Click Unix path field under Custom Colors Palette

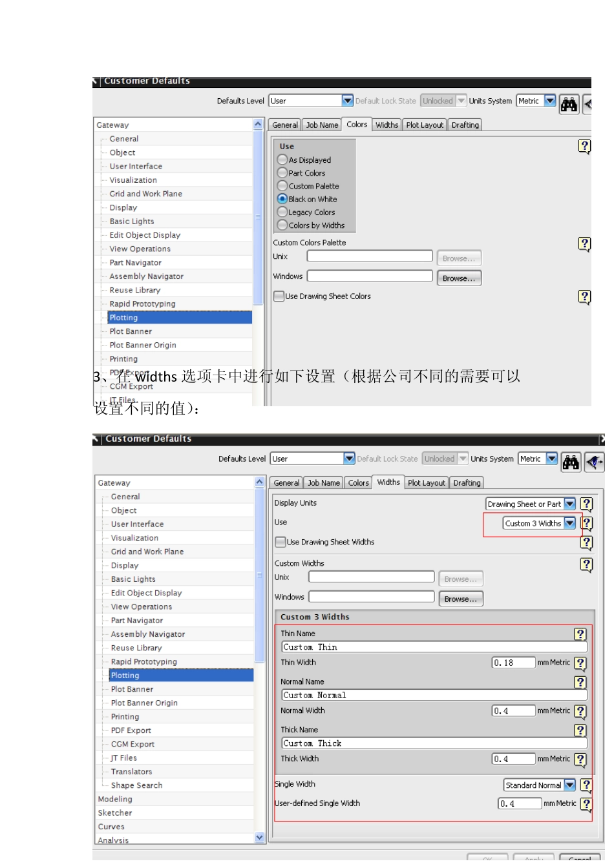(x=370, y=256)
